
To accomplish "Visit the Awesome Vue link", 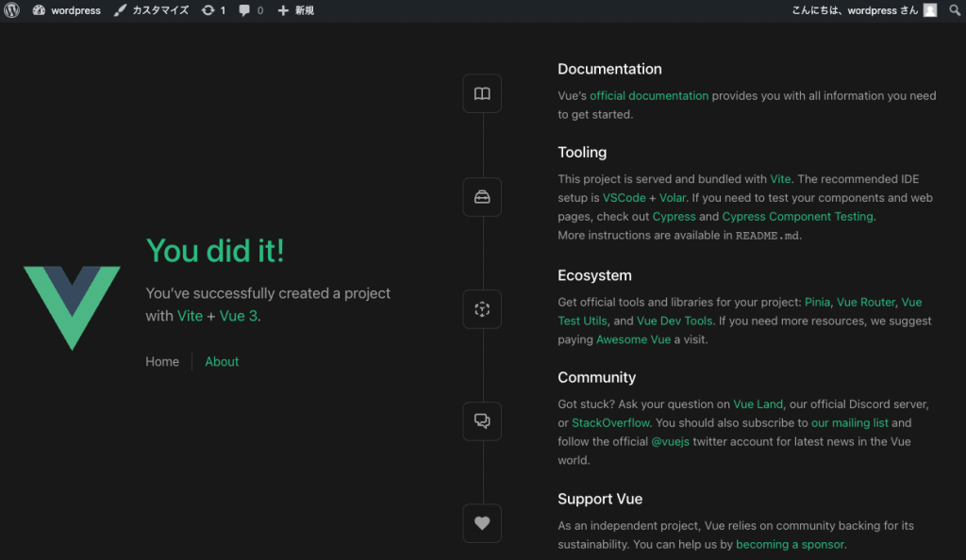I will coord(633,339).
